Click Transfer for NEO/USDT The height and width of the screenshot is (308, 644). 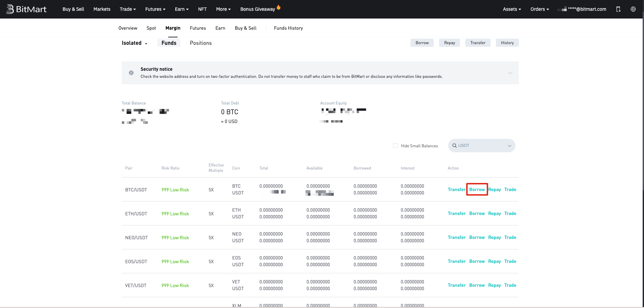pos(457,237)
